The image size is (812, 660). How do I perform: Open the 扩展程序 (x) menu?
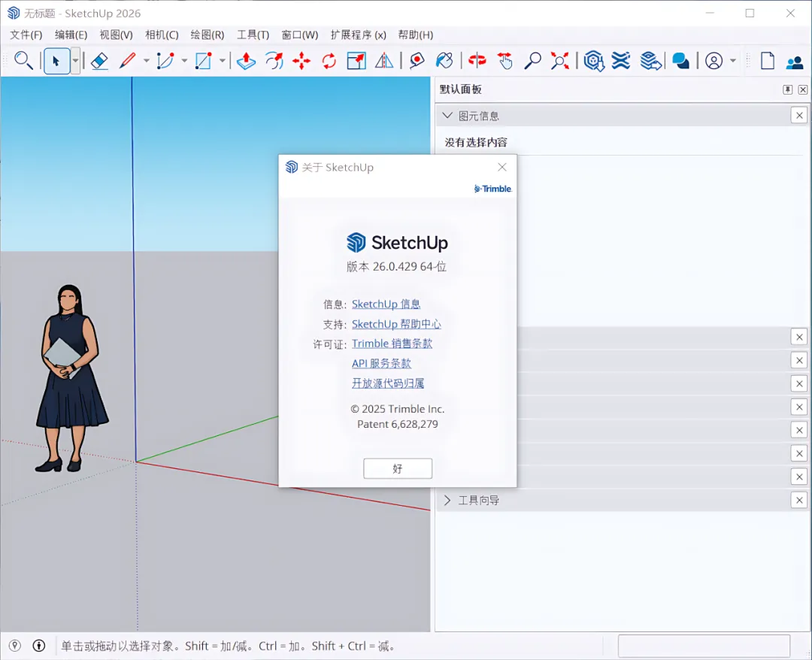click(359, 35)
